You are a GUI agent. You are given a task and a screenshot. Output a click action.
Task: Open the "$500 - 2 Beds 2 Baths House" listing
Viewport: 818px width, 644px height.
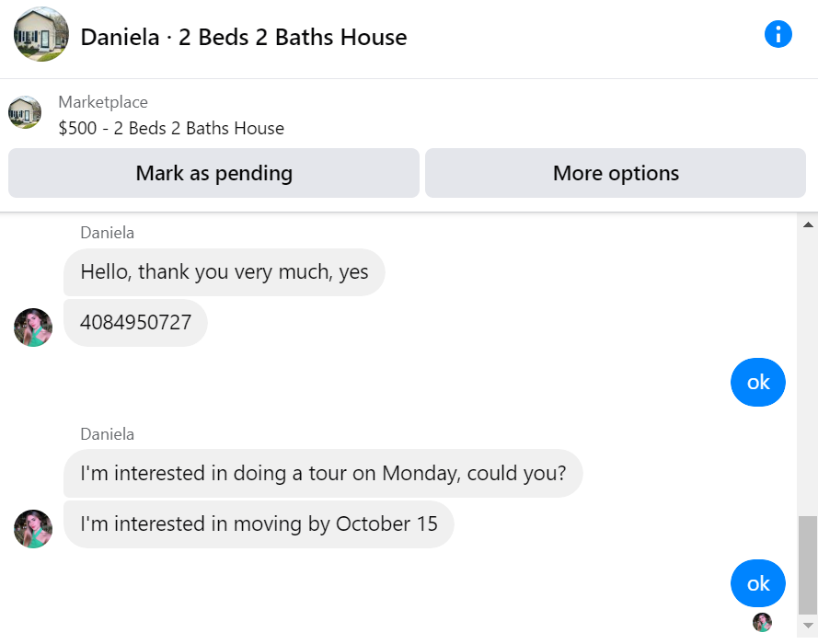[x=171, y=129]
